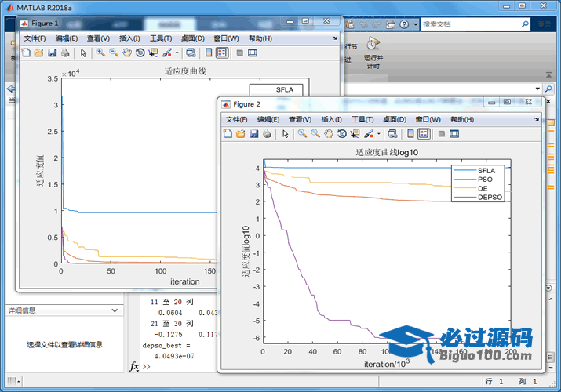Open 编辑(E) menu in Figure 2

coord(268,119)
